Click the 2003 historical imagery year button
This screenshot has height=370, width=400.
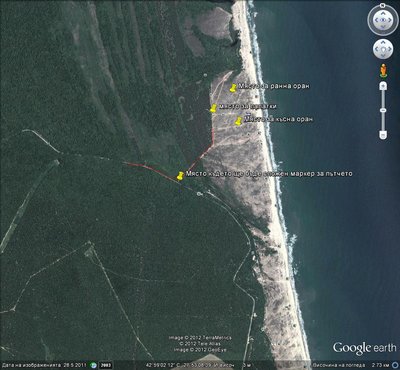(x=106, y=365)
